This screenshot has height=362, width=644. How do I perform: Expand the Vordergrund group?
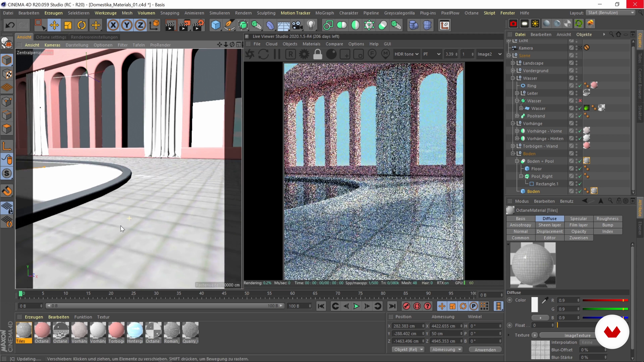point(513,70)
